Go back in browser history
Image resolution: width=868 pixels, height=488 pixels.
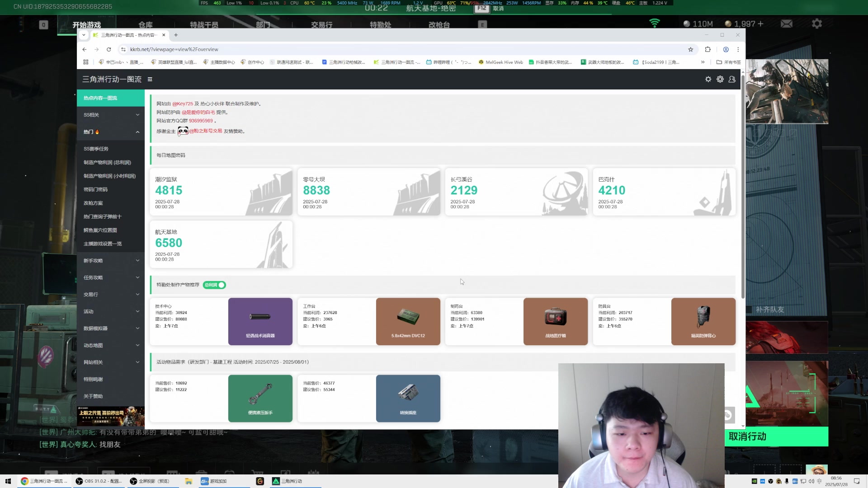(85, 49)
